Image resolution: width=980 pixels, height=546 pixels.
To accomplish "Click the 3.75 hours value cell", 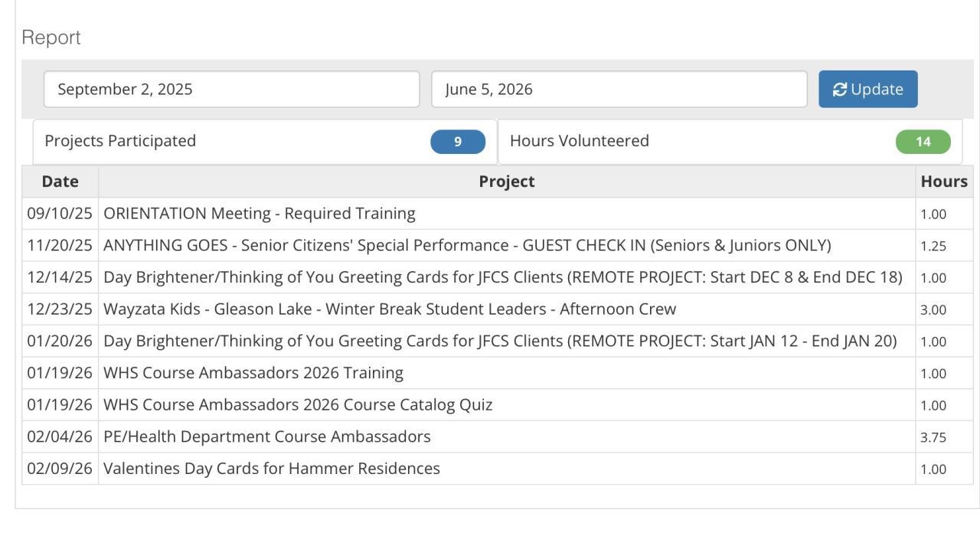I will click(933, 437).
